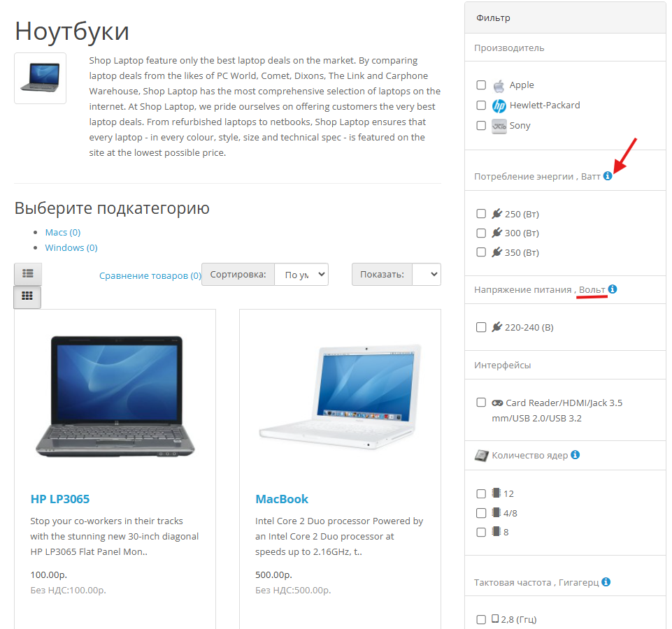Screen dimensions: 672x629
Task: Click the HP LP3065 laptop image
Action: [115, 396]
